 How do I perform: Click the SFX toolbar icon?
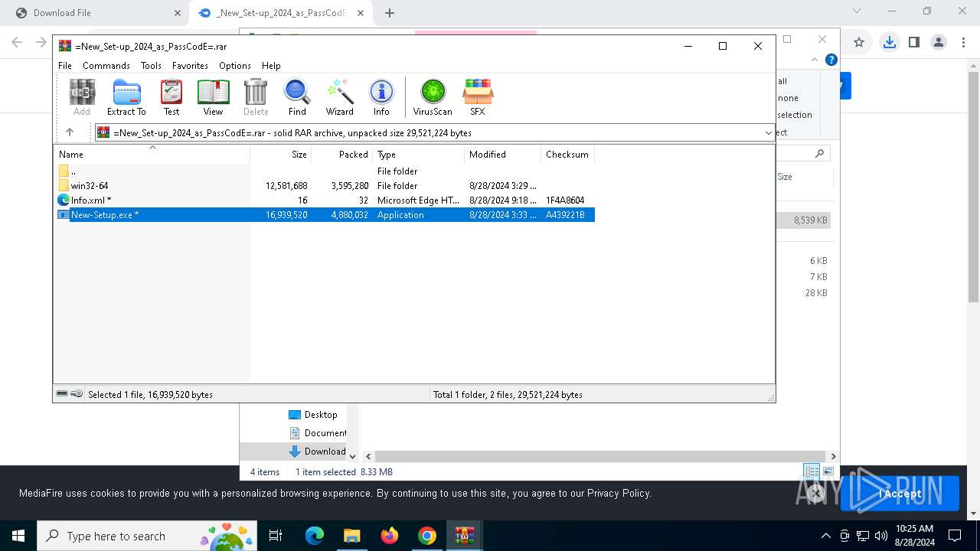coord(477,97)
